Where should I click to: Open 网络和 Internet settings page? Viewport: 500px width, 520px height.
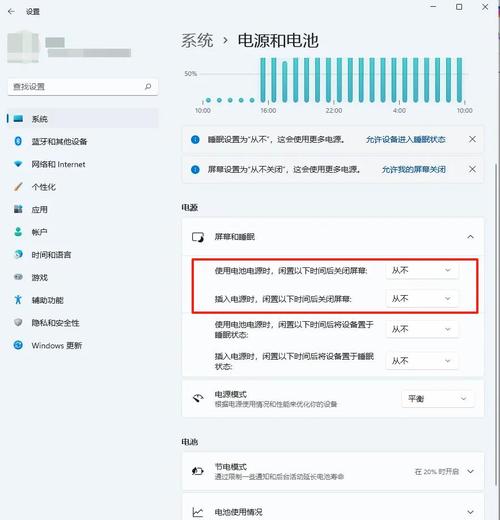[83, 164]
